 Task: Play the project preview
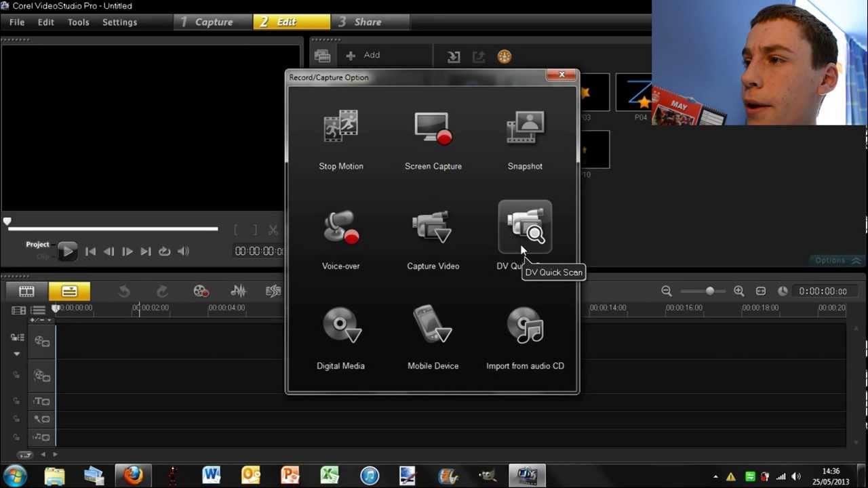[66, 251]
